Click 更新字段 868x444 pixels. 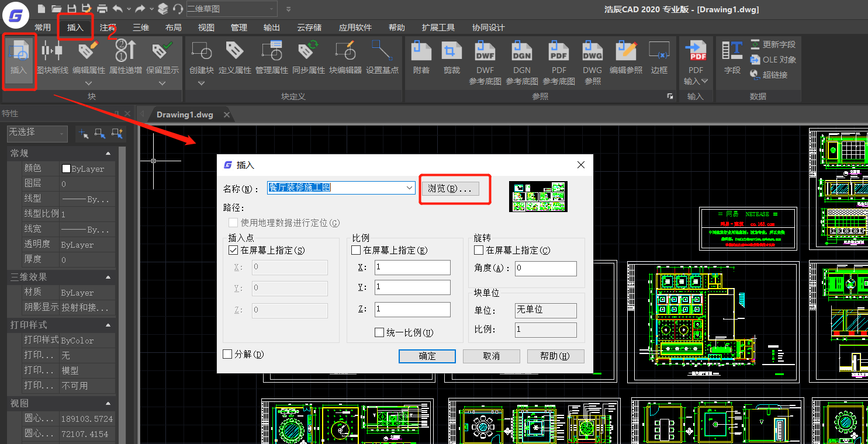tap(773, 44)
